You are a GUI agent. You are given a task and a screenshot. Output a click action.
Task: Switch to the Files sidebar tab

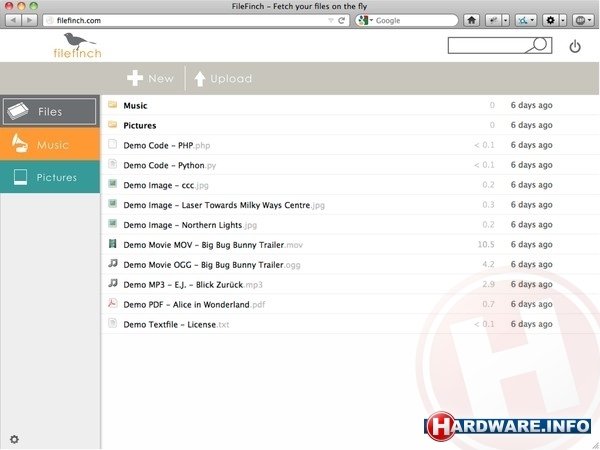pos(50,112)
